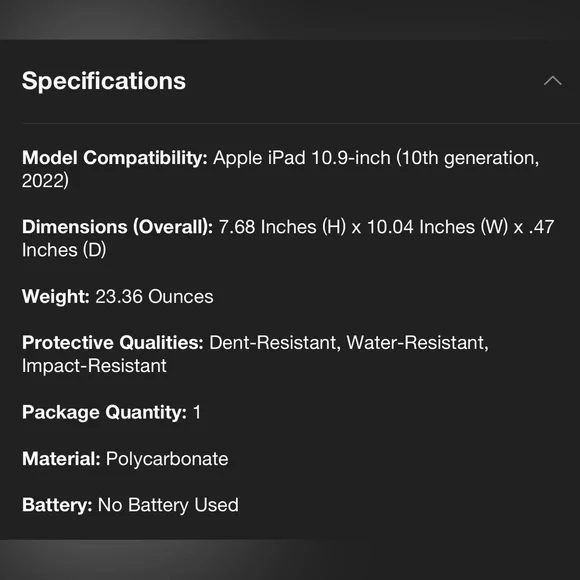580x580 pixels.
Task: Select the 7.68 Inches (H) value
Action: click(282, 227)
